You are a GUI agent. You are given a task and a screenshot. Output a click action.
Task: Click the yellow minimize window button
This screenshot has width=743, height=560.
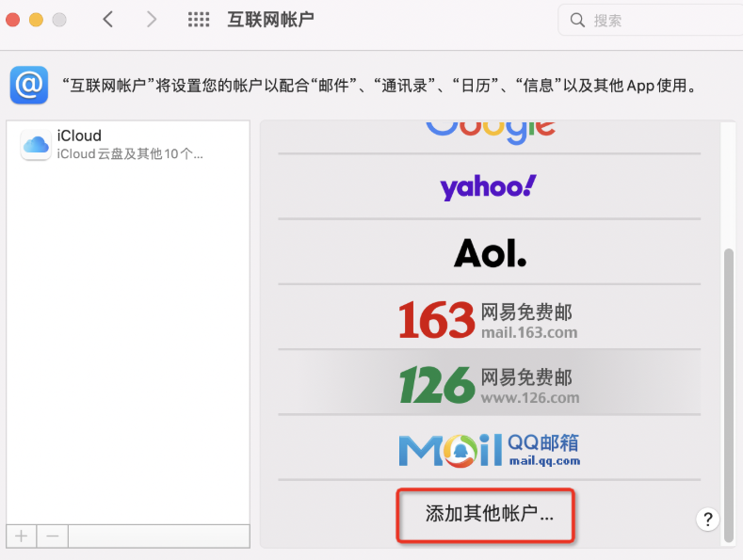[36, 20]
